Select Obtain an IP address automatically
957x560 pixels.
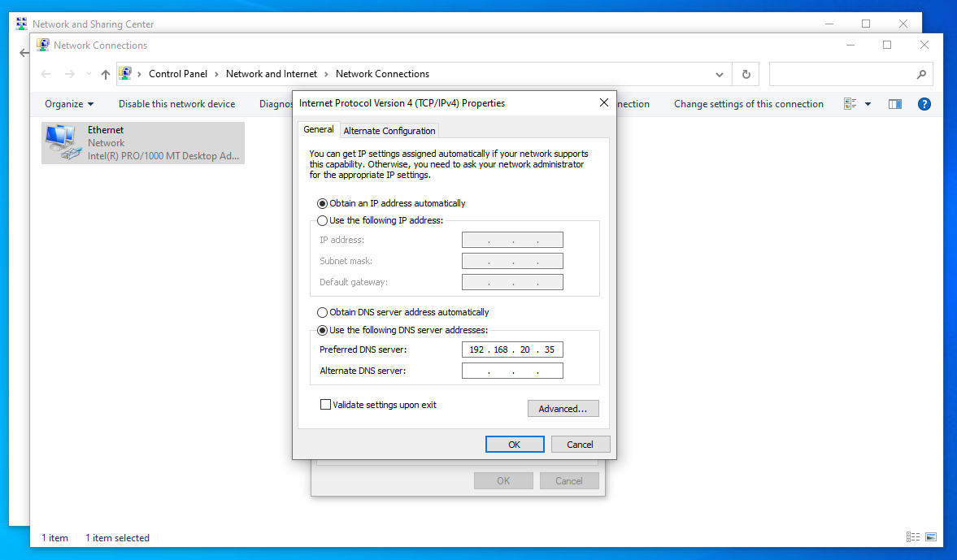tap(323, 203)
